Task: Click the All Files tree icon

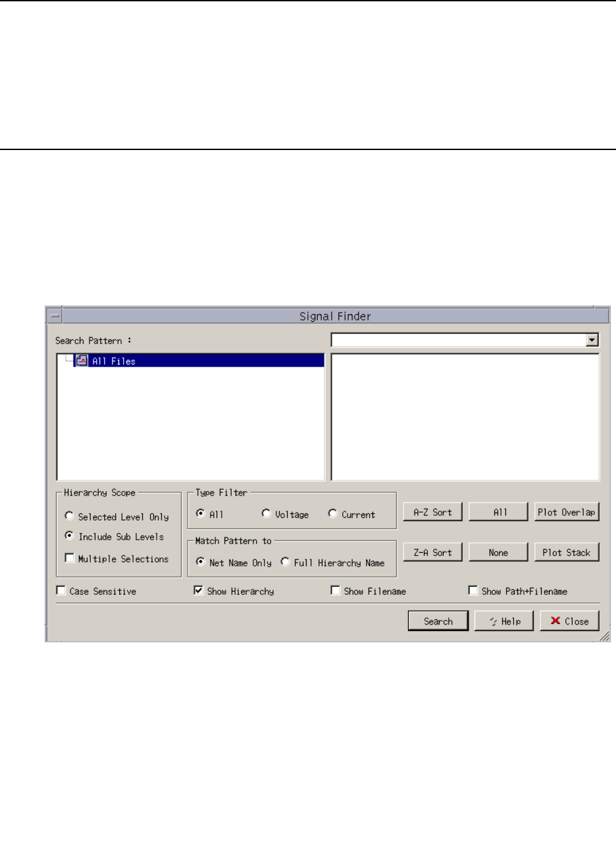Action: pos(82,361)
